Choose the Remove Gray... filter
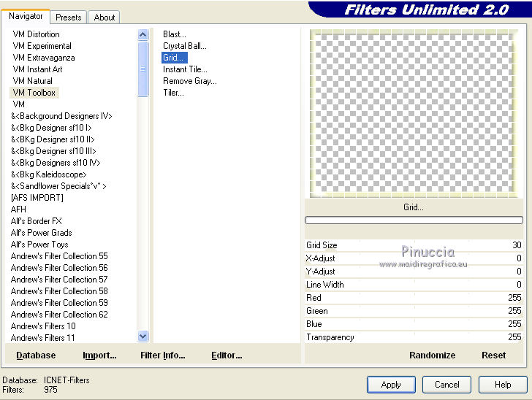 click(x=190, y=81)
